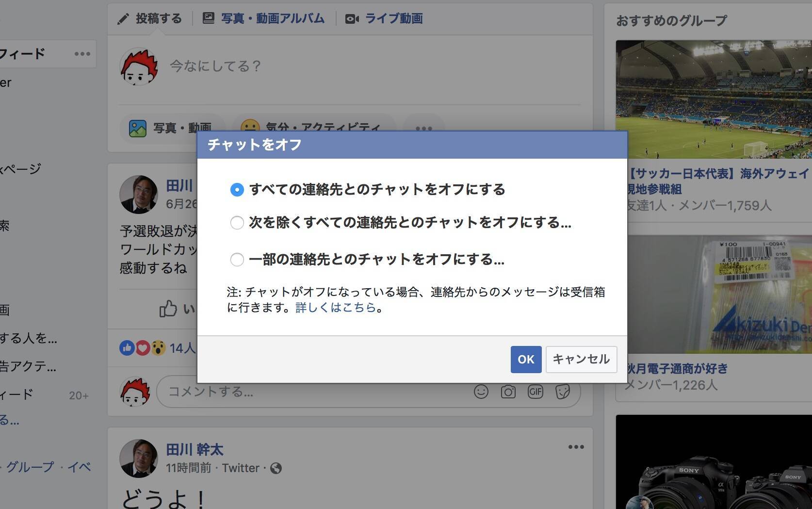This screenshot has height=509, width=812.
Task: Attach a photo using the comment camera icon
Action: click(x=508, y=392)
